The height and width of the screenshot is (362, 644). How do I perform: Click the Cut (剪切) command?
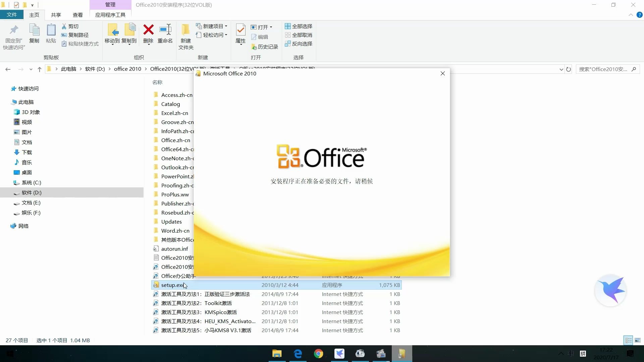click(70, 26)
